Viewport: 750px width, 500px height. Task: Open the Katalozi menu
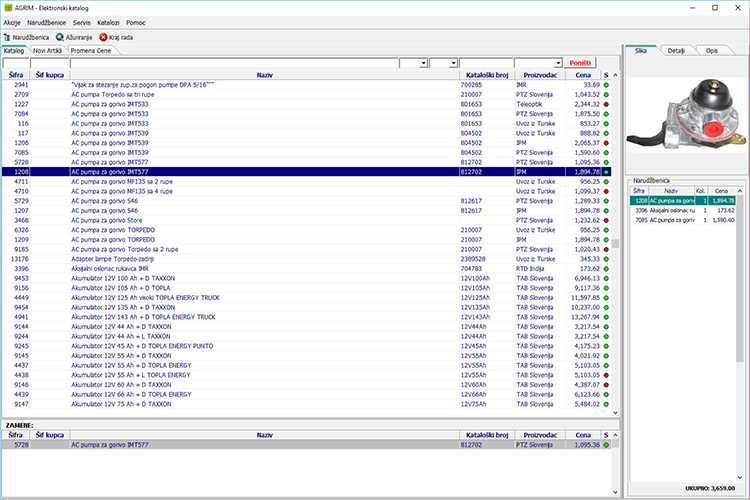[109, 21]
